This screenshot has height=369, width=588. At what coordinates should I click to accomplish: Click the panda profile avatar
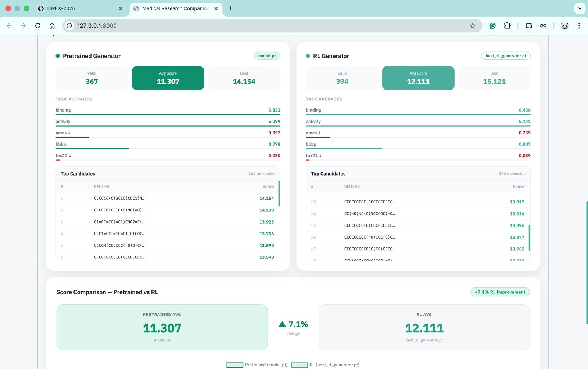tap(564, 26)
